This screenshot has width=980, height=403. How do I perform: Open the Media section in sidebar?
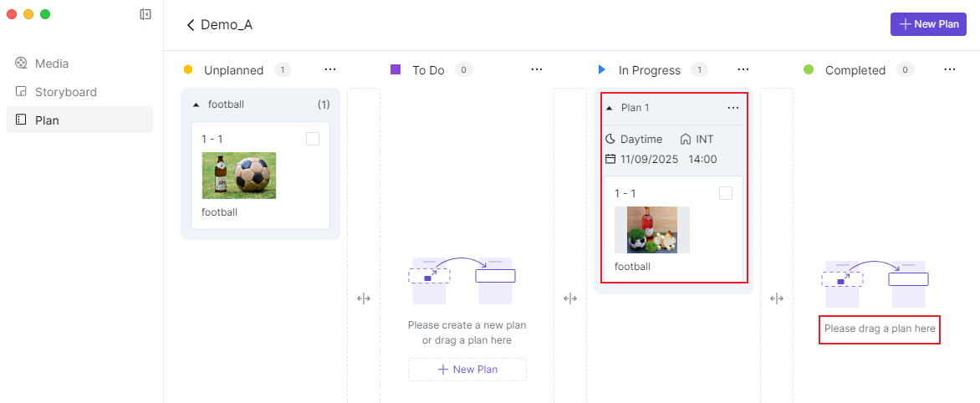[x=51, y=64]
